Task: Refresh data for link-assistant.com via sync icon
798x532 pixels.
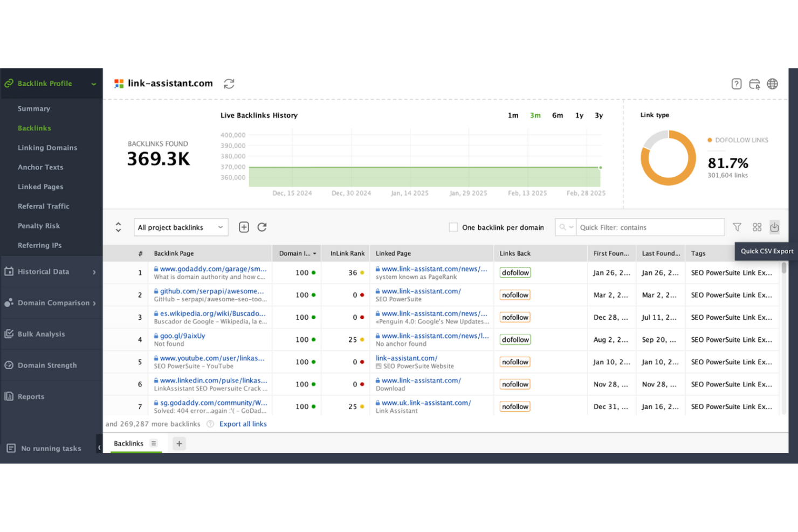Action: (229, 84)
